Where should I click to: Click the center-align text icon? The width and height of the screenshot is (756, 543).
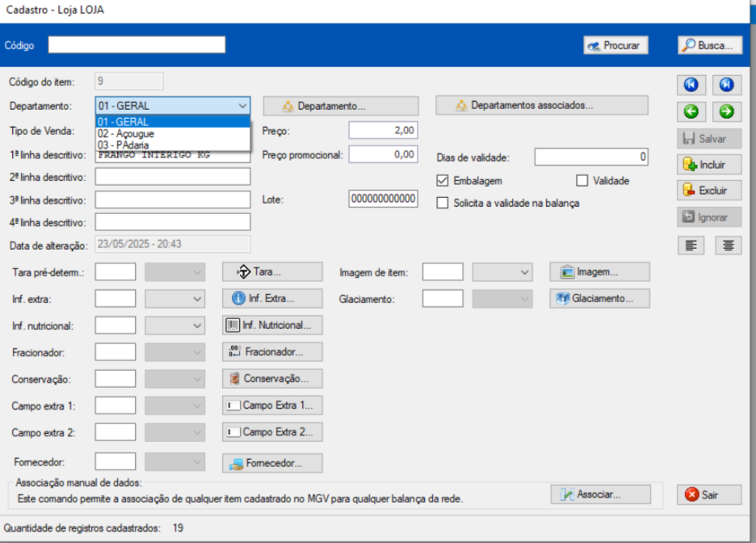pyautogui.click(x=728, y=246)
